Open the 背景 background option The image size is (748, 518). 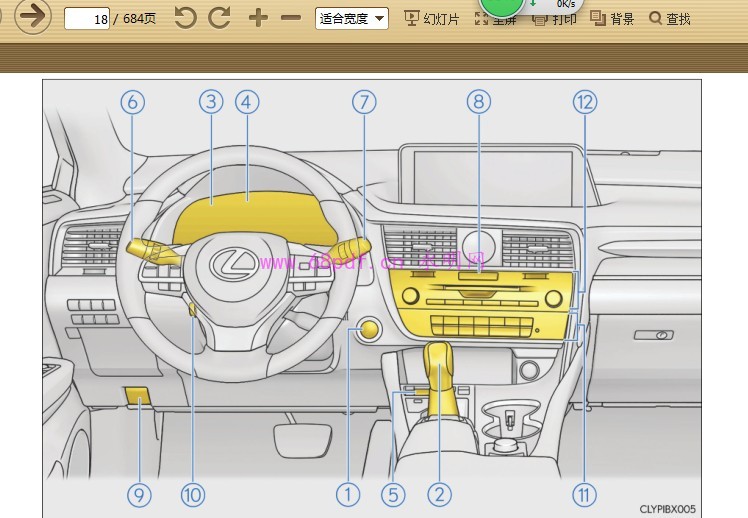612,18
